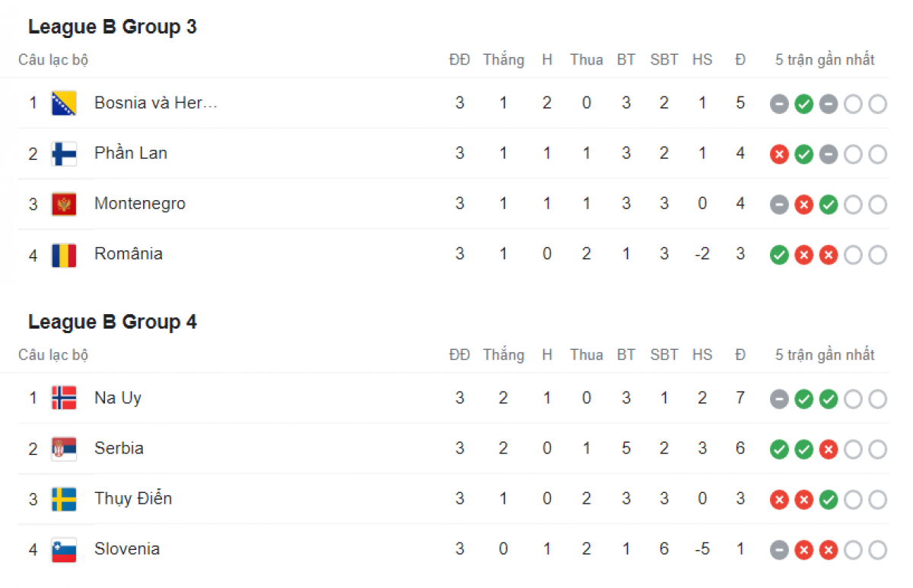Click Serbia's last empty match circle
This screenshot has width=913, height=588.
tap(877, 450)
